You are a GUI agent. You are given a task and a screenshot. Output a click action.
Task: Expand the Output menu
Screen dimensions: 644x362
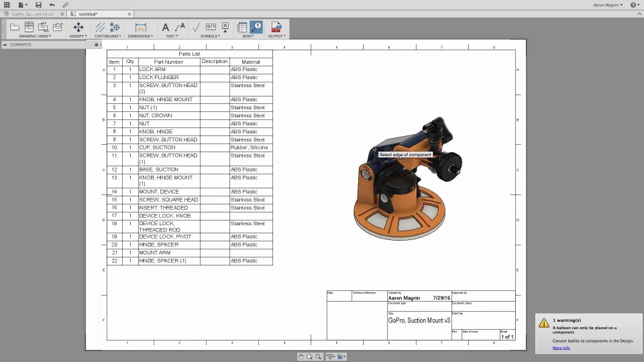pos(277,36)
